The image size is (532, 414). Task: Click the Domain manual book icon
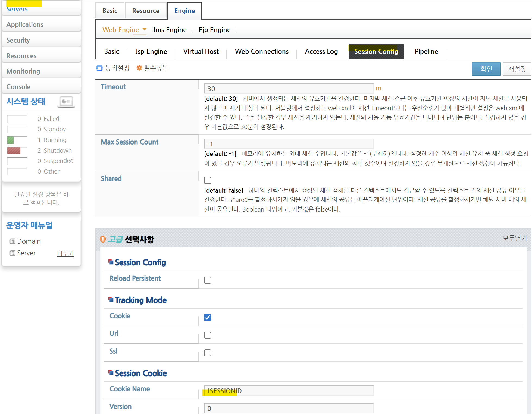coord(12,241)
